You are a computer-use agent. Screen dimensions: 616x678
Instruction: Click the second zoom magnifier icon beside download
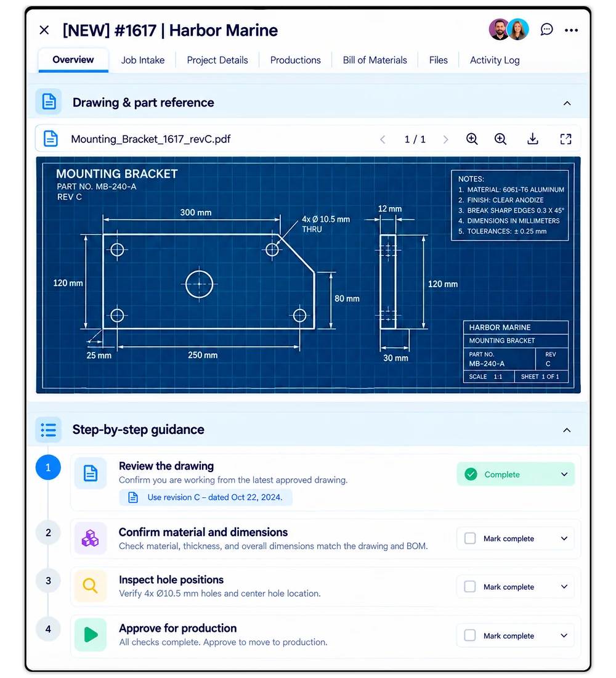tap(500, 139)
